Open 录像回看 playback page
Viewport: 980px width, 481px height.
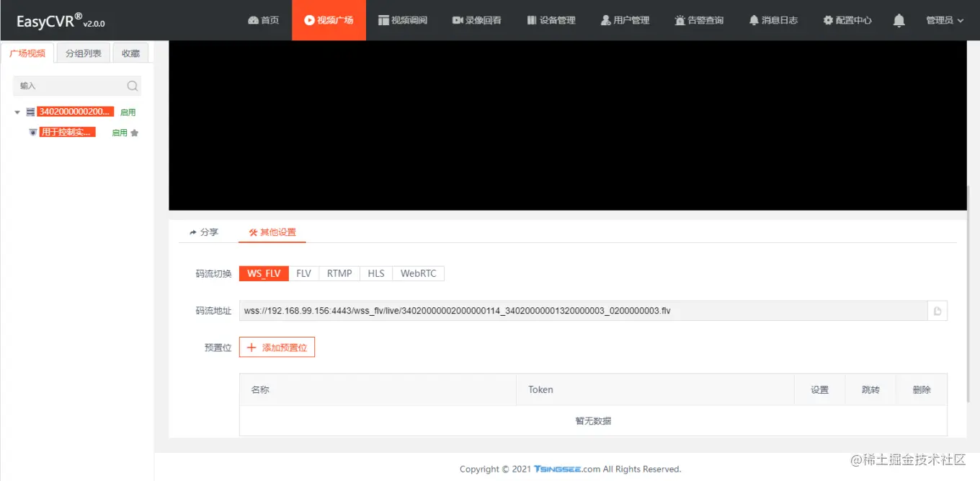476,20
